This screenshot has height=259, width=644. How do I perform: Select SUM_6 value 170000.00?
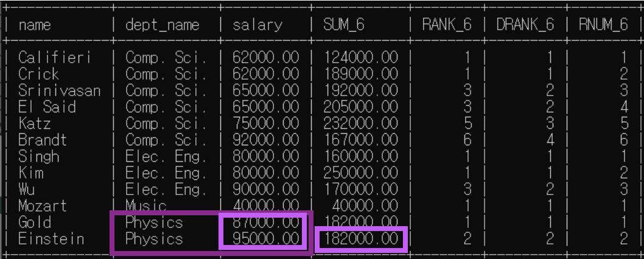[x=361, y=189]
